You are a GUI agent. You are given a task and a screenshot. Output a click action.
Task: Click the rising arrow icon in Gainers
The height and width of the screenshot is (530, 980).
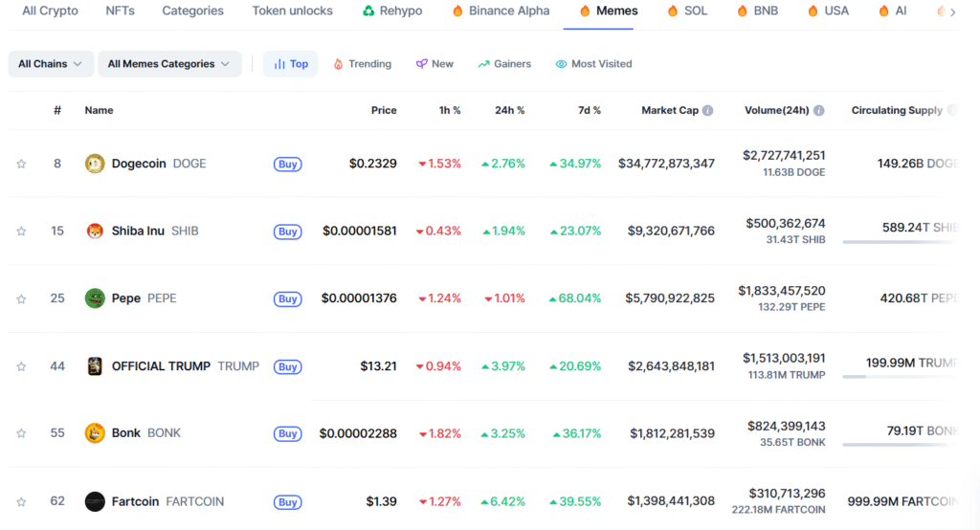483,64
